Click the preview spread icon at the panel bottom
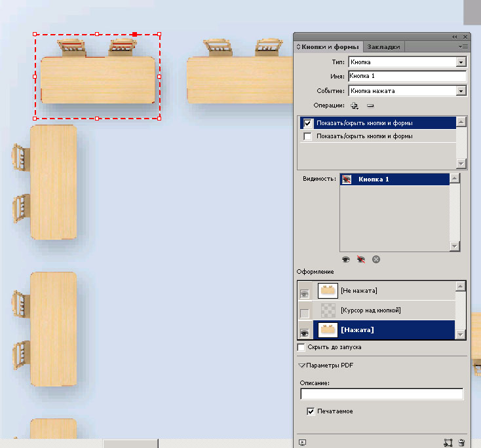The image size is (481, 448). (x=303, y=443)
